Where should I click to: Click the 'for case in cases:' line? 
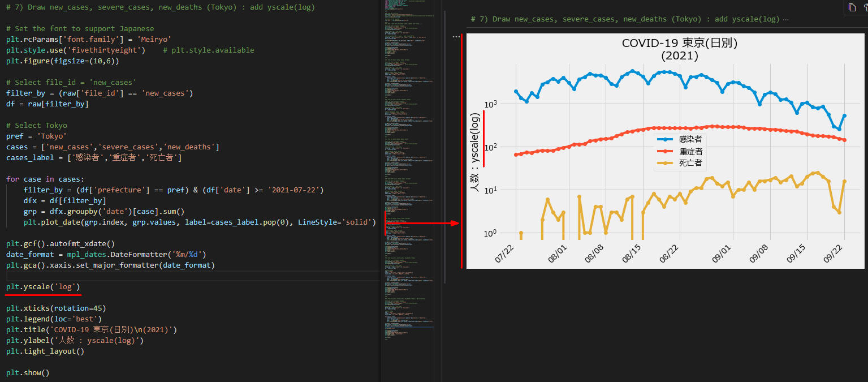45,179
